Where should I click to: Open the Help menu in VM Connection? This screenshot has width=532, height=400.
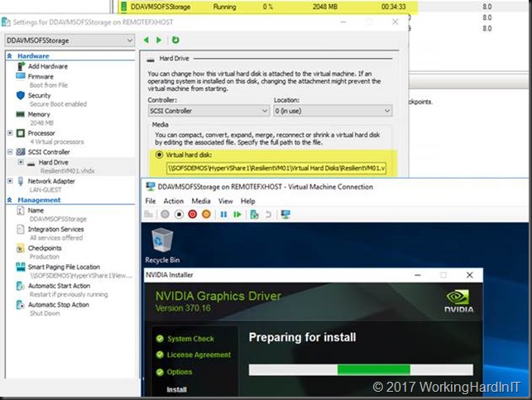(247, 201)
